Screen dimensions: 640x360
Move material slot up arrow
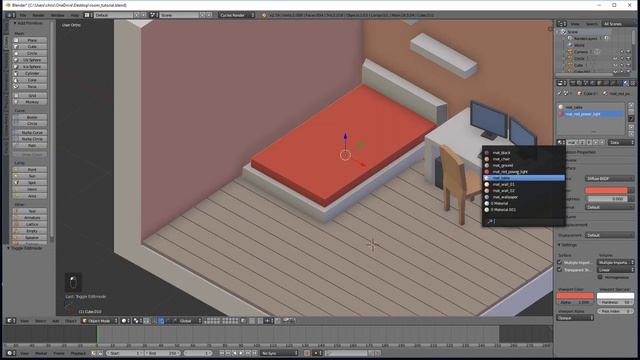coord(631,127)
